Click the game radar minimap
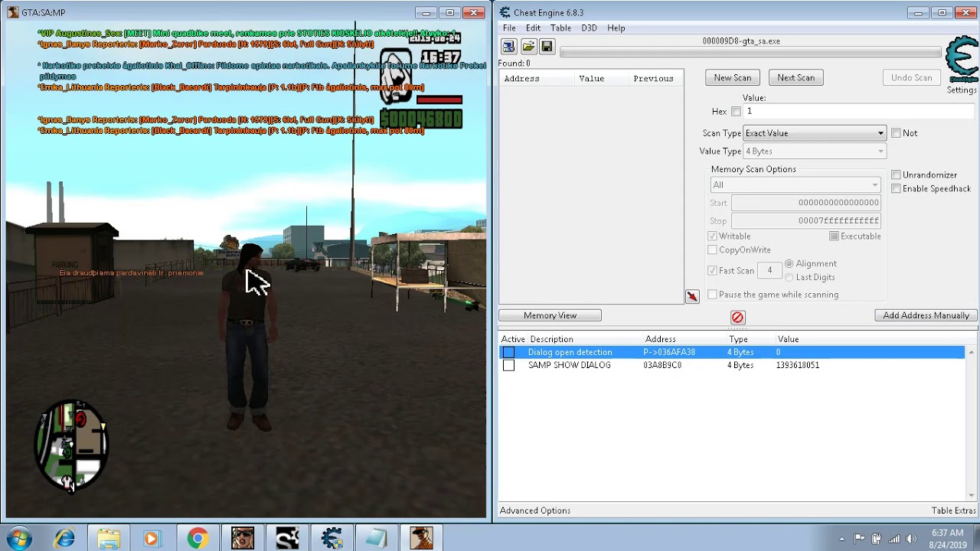This screenshot has width=980, height=551. [x=70, y=445]
